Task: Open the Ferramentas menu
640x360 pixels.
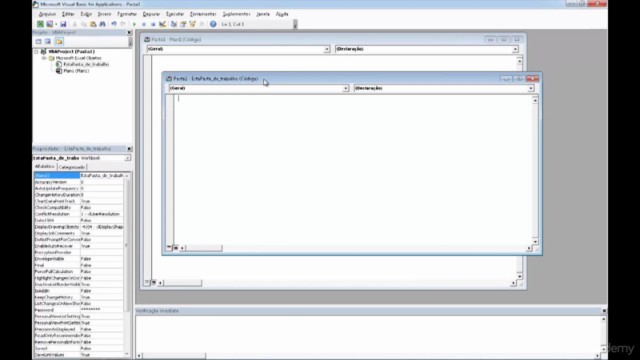Action: [203, 14]
